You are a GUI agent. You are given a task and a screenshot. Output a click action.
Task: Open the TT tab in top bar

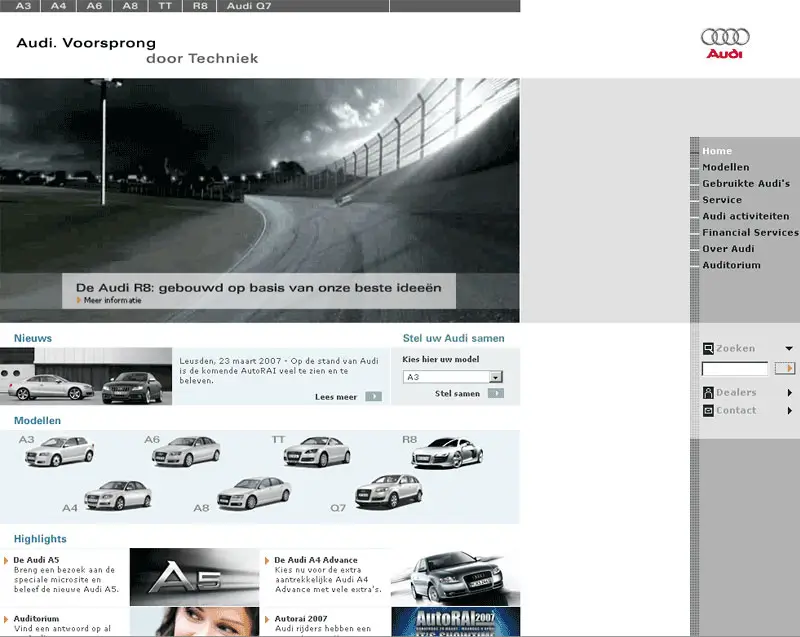click(x=165, y=6)
